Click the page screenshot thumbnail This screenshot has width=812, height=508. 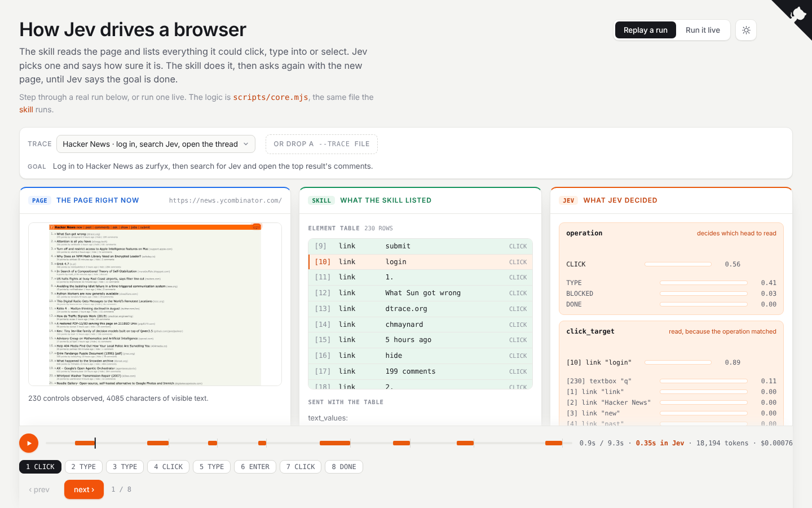(155, 304)
